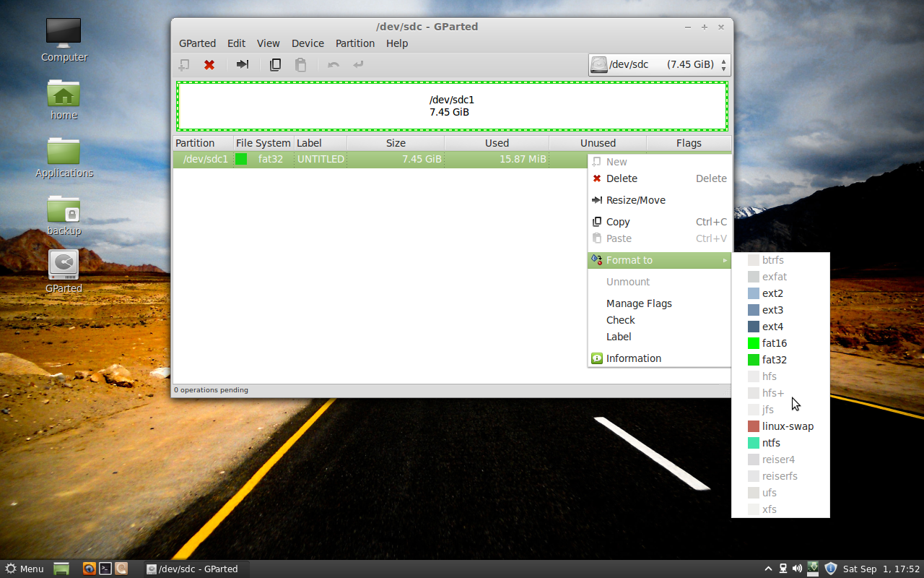924x578 pixels.
Task: Select the Applications folder on the desktop
Action: pos(64,158)
